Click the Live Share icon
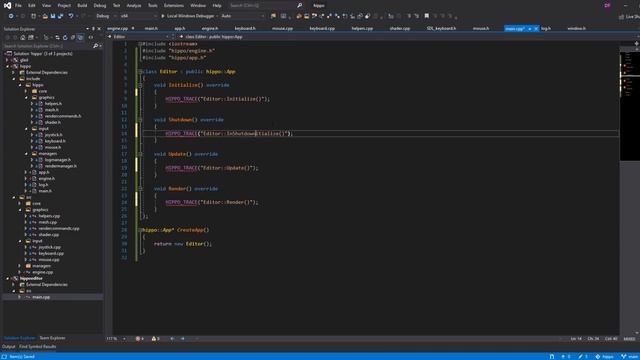Screen dimensions: 640x360 pyautogui.click(x=622, y=16)
